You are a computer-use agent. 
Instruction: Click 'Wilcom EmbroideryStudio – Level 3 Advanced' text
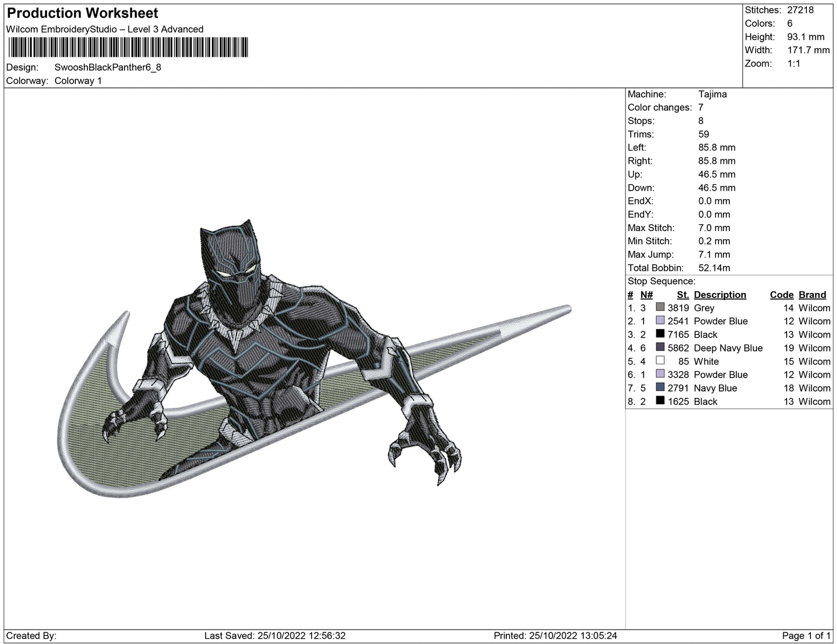(105, 29)
